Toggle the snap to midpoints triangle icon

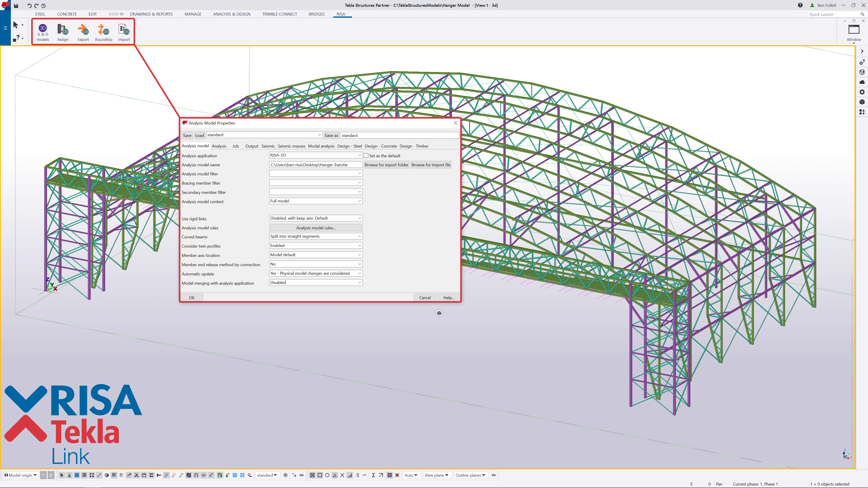coord(335,475)
